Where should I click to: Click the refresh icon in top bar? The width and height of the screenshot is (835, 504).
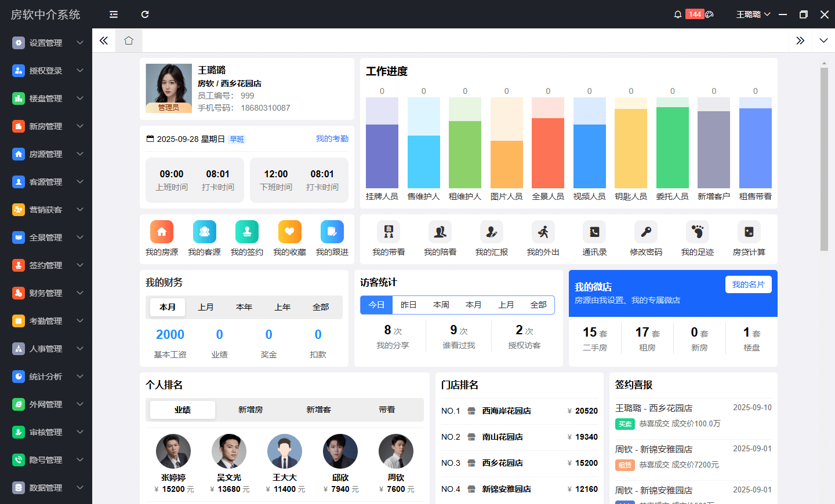[x=145, y=14]
